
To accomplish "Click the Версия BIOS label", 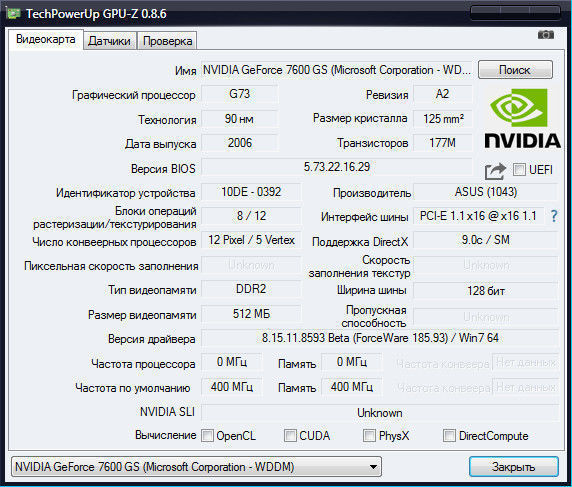I will pos(163,169).
